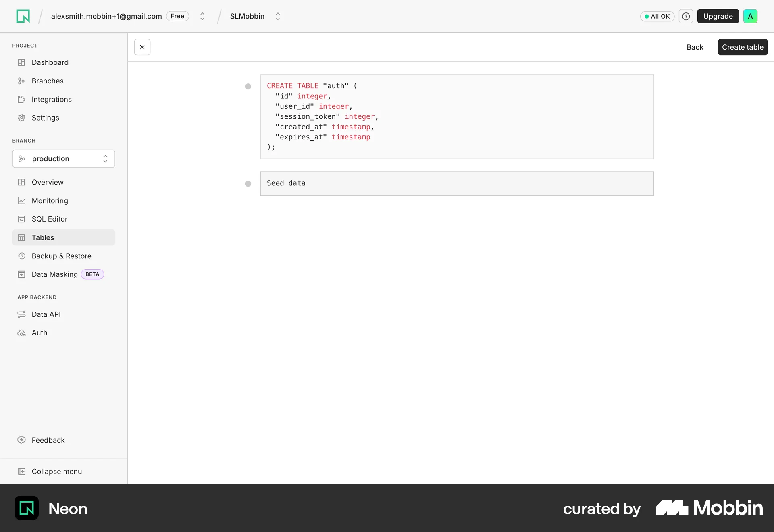
Task: Click the Integrations puzzle icon
Action: click(x=21, y=99)
